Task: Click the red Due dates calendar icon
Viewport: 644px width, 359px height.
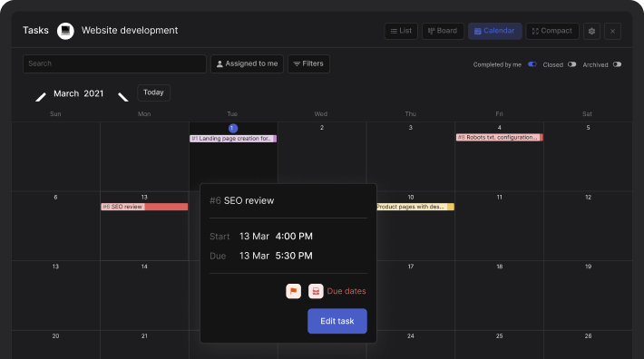Action: click(316, 291)
